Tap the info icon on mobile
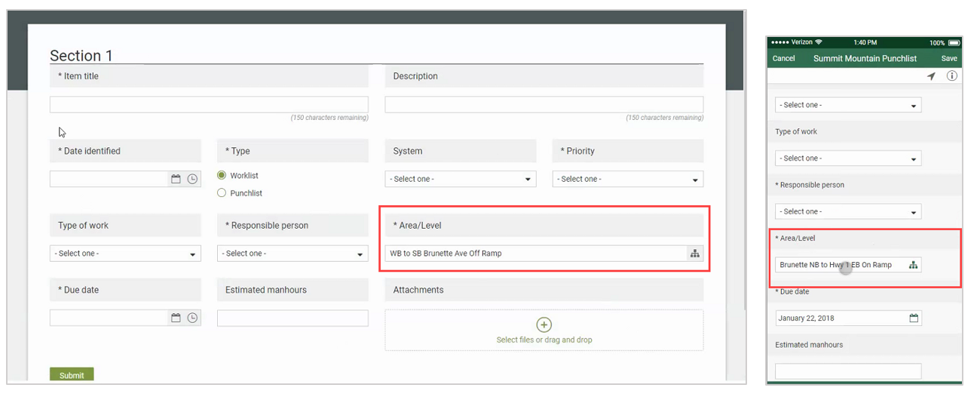Screen dimensions: 980x397 pos(951,76)
